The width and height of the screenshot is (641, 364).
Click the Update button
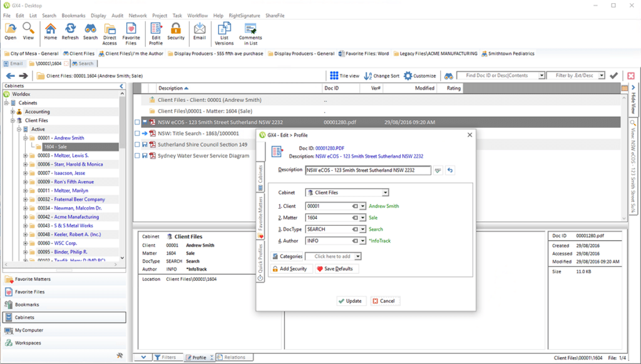[x=350, y=301]
